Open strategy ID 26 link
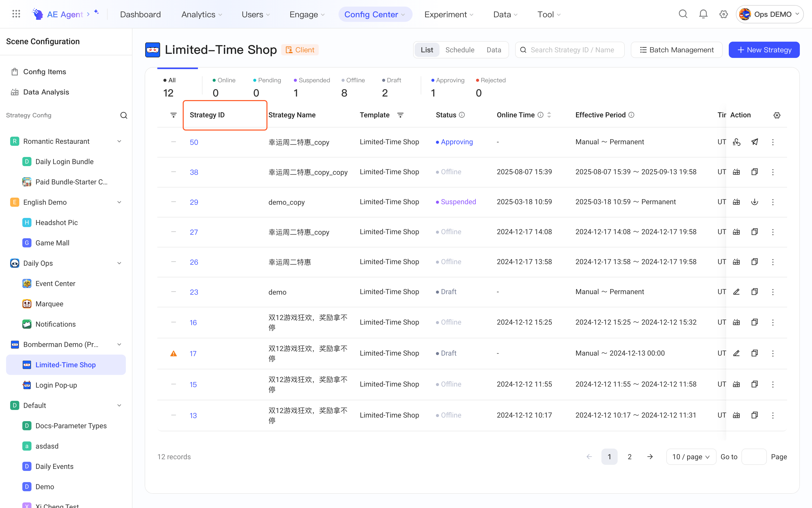 pyautogui.click(x=194, y=262)
